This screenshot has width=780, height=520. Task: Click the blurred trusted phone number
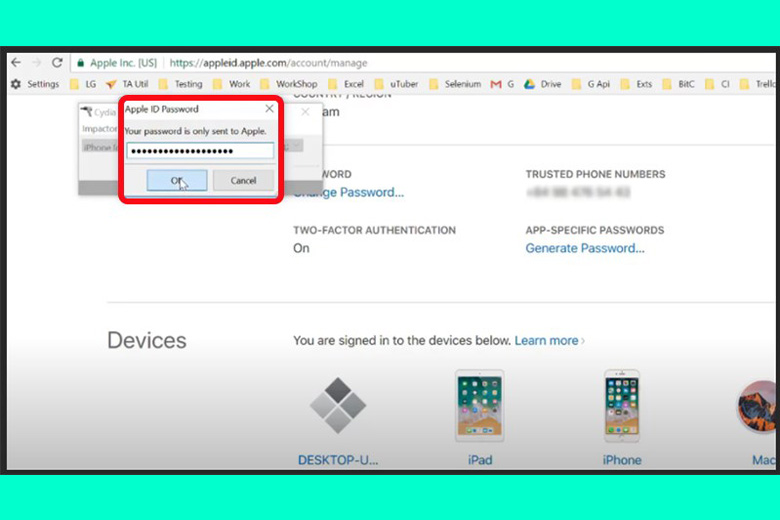point(579,192)
